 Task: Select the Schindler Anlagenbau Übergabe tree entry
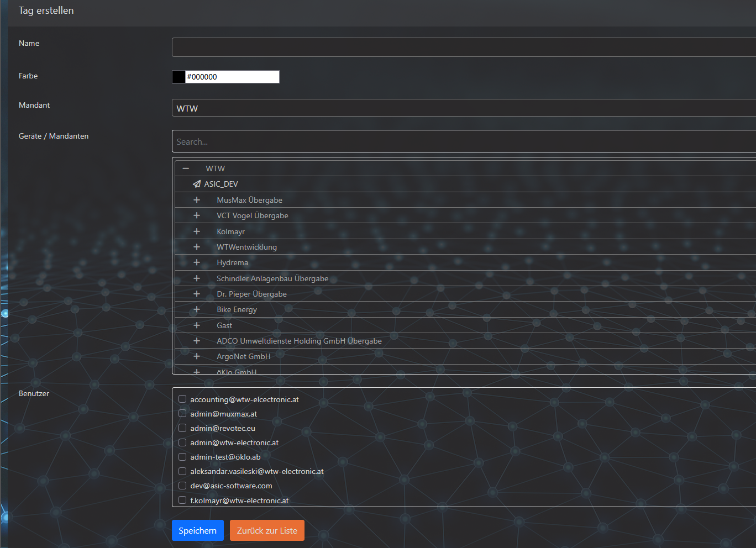(272, 278)
